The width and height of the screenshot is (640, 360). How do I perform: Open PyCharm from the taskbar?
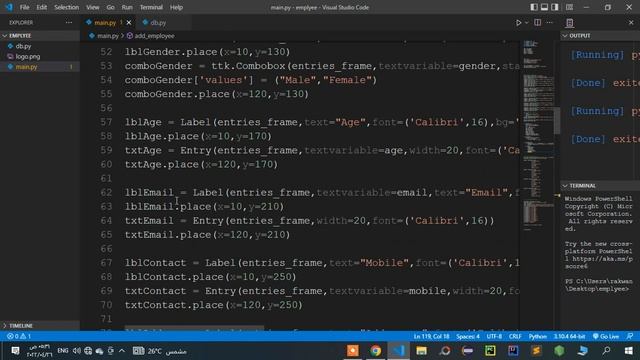pyautogui.click(x=490, y=351)
